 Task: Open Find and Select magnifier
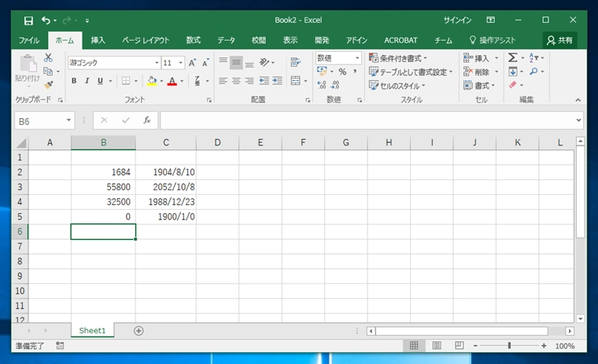(533, 72)
